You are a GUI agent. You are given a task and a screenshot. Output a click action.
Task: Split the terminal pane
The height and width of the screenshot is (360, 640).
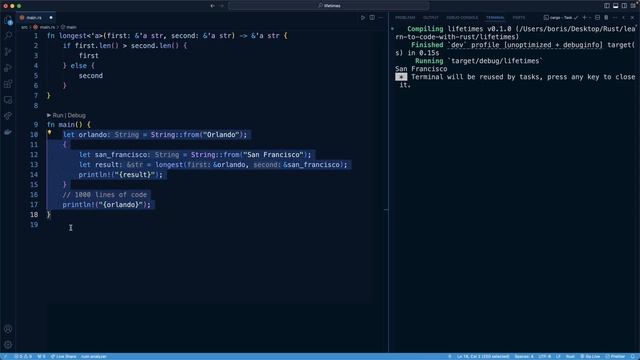pyautogui.click(x=598, y=18)
